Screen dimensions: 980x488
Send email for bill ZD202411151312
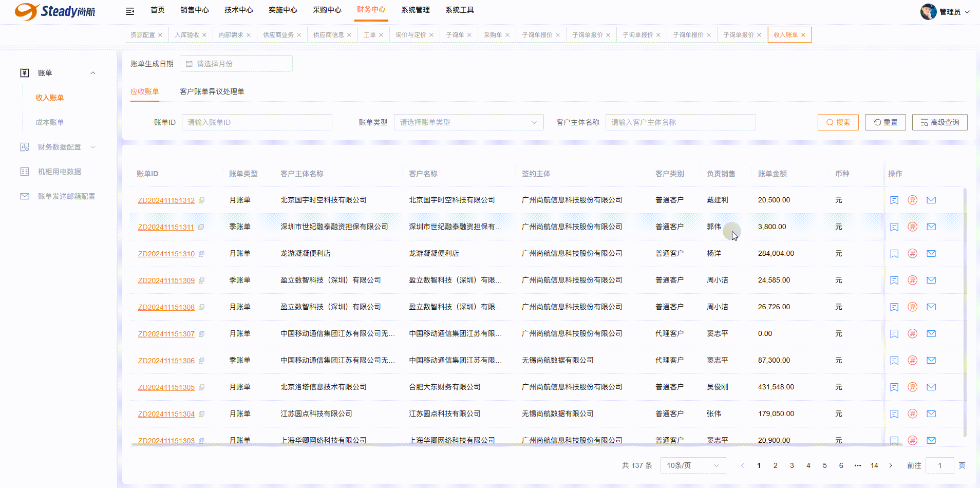pyautogui.click(x=931, y=200)
